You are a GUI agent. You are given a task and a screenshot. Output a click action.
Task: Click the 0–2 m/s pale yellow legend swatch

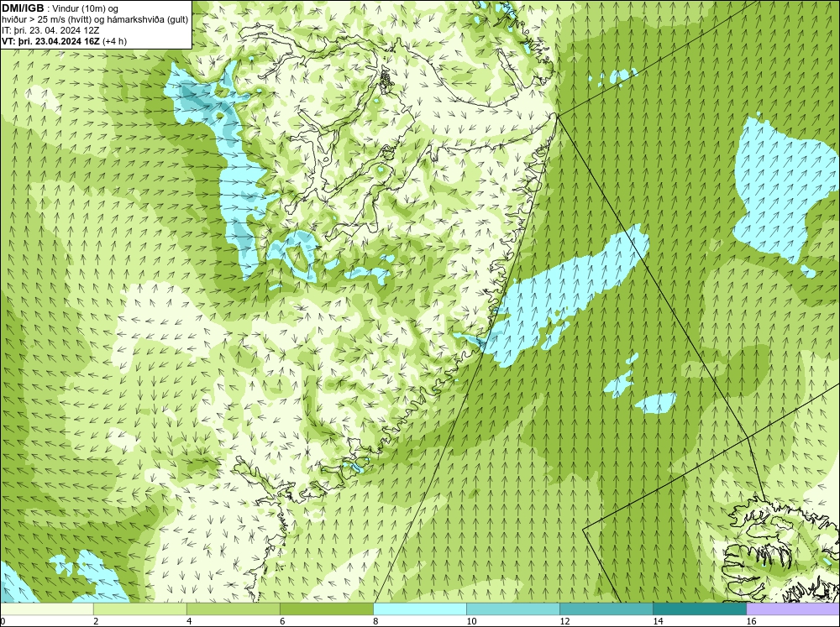click(x=46, y=609)
